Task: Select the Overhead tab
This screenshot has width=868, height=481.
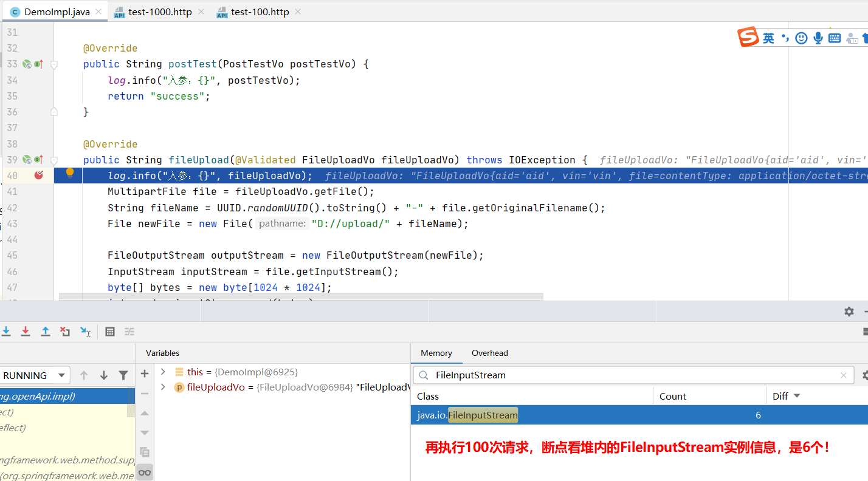Action: (x=489, y=353)
